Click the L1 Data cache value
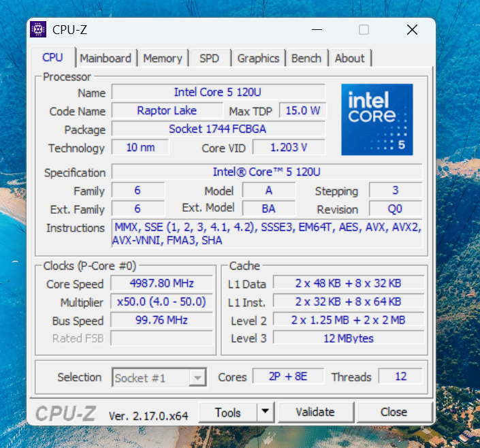The image size is (480, 448). tap(349, 283)
